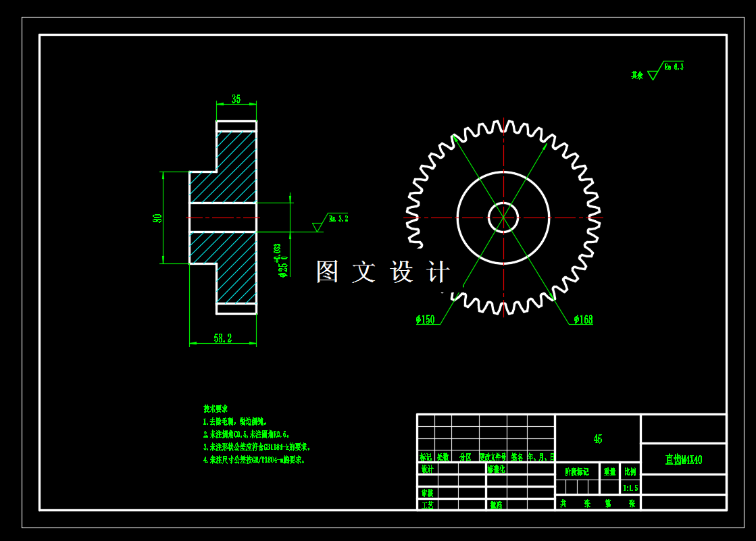Select the "Ra 6.3" roughness label
This screenshot has height=541, width=756.
pos(674,67)
